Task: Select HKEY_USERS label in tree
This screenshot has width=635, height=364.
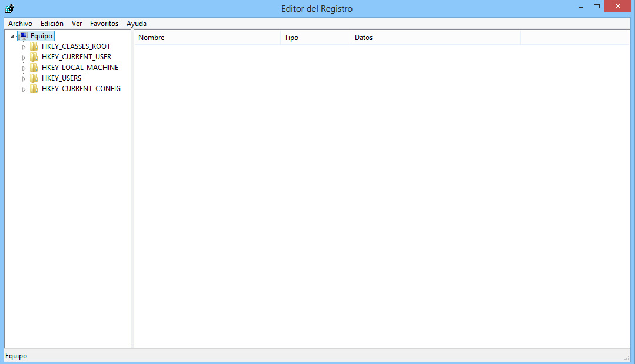Action: pyautogui.click(x=62, y=78)
